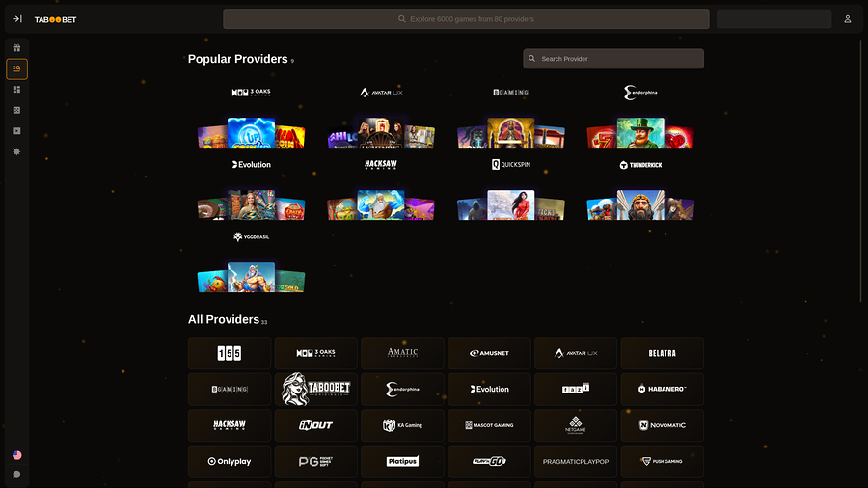868x488 pixels.
Task: Open Hacksaw Gaming popular provider card
Action: pos(381,189)
